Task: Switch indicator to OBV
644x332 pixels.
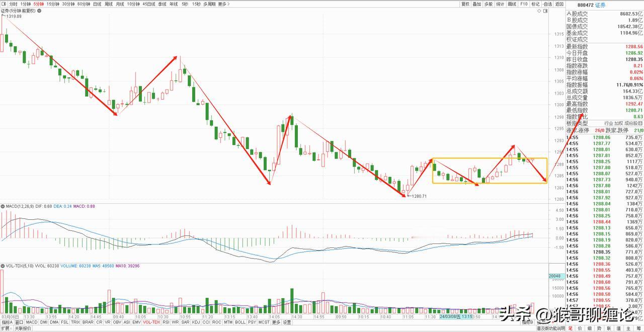Action: pos(117,322)
